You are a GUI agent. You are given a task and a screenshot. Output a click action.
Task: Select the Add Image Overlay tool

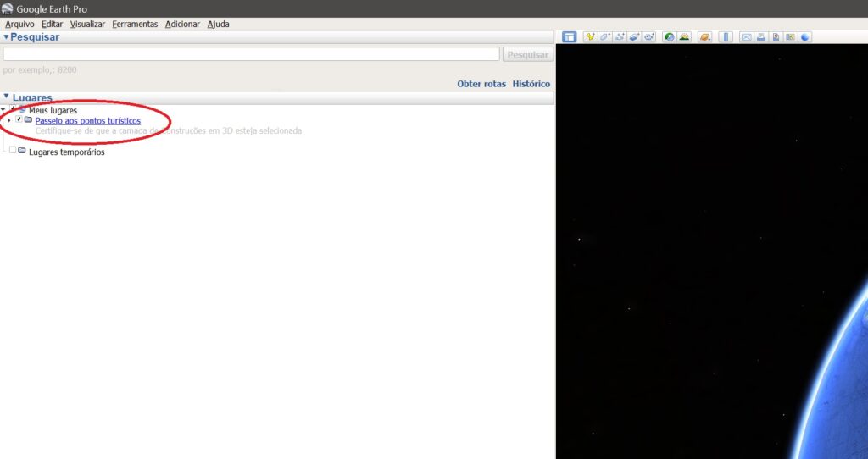tap(634, 37)
